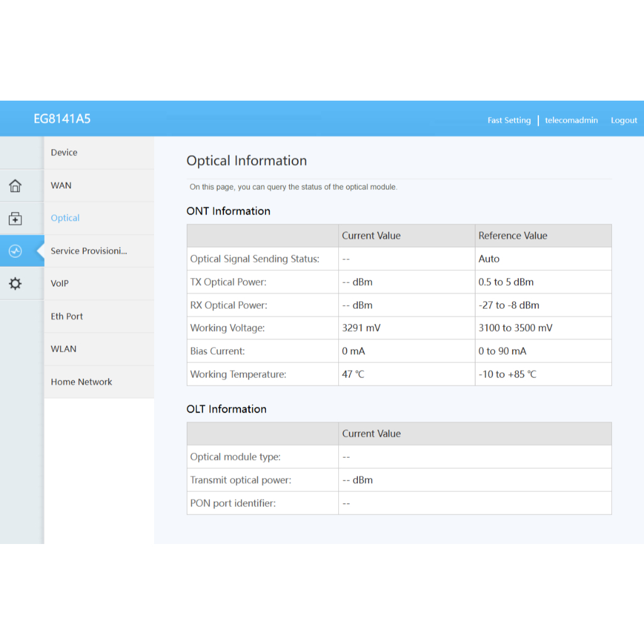644x644 pixels.
Task: Click the Working Voltage 3291 mV value
Action: coord(361,328)
